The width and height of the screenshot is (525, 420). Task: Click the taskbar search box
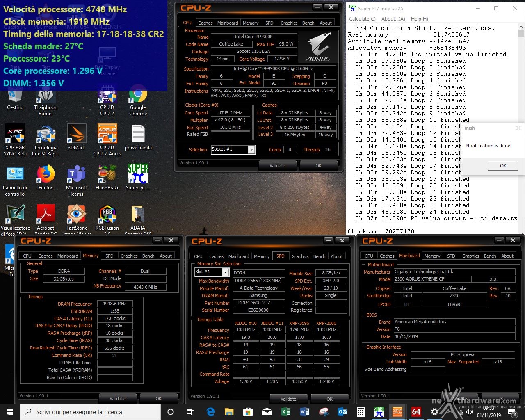point(90,412)
